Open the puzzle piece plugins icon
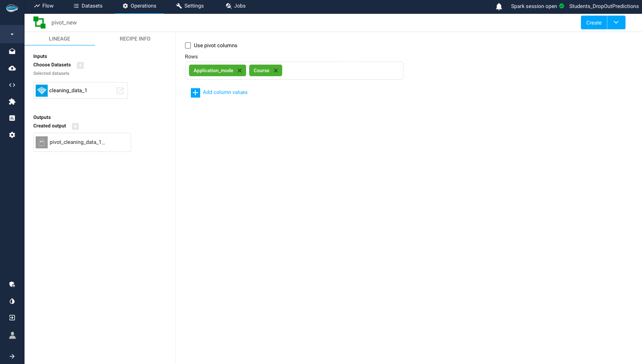This screenshot has height=364, width=642. pos(12,102)
